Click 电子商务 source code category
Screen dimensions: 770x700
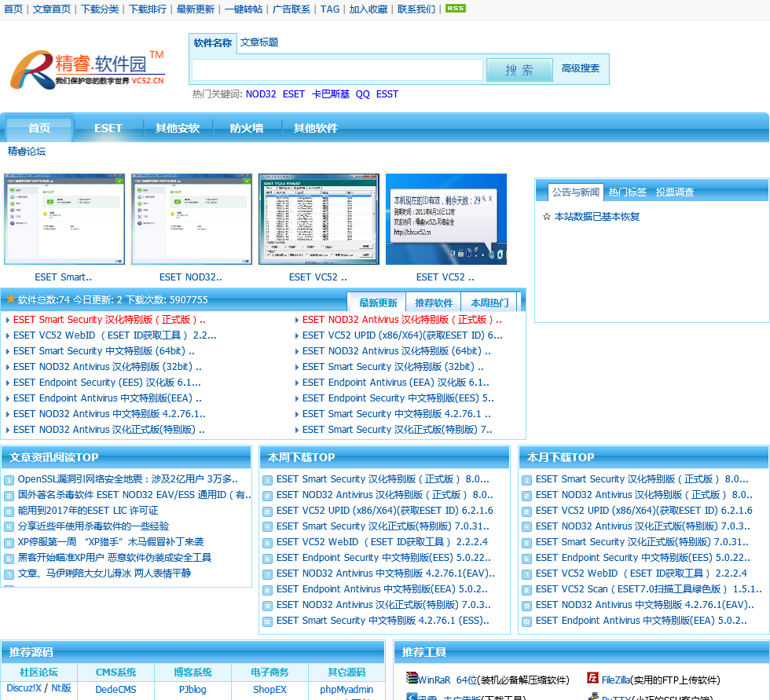269,672
